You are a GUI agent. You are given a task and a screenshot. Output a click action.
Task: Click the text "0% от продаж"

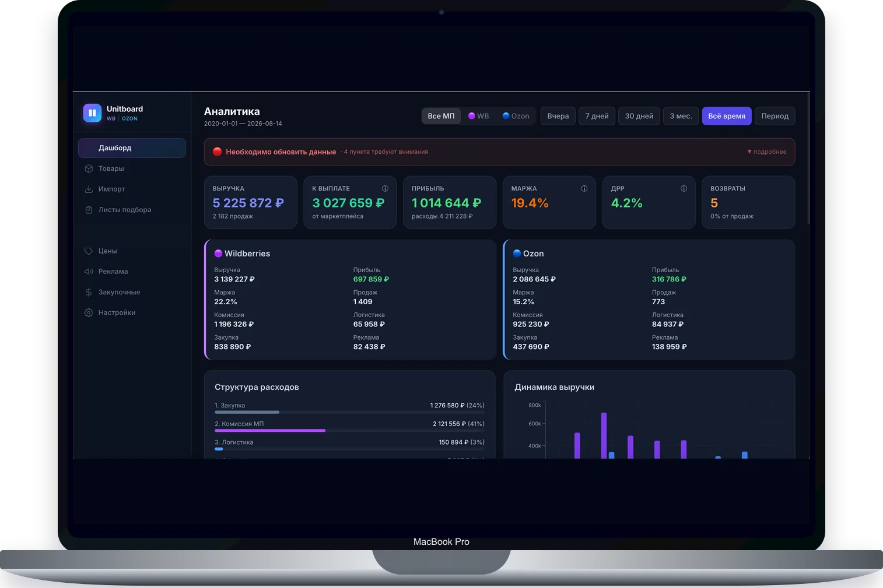point(732,216)
